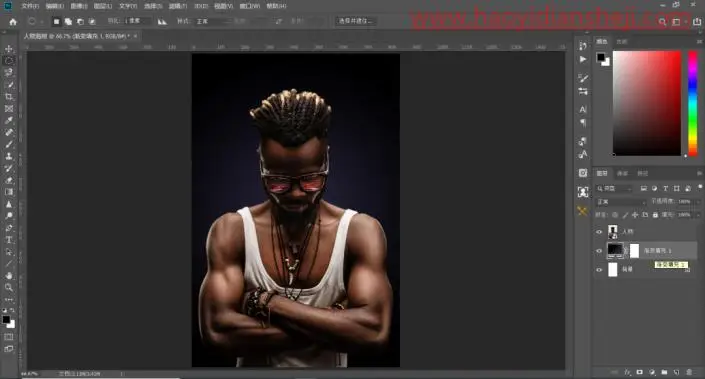Select the Eyedropper tool
Viewport: 705px width, 379px height.
[9, 120]
